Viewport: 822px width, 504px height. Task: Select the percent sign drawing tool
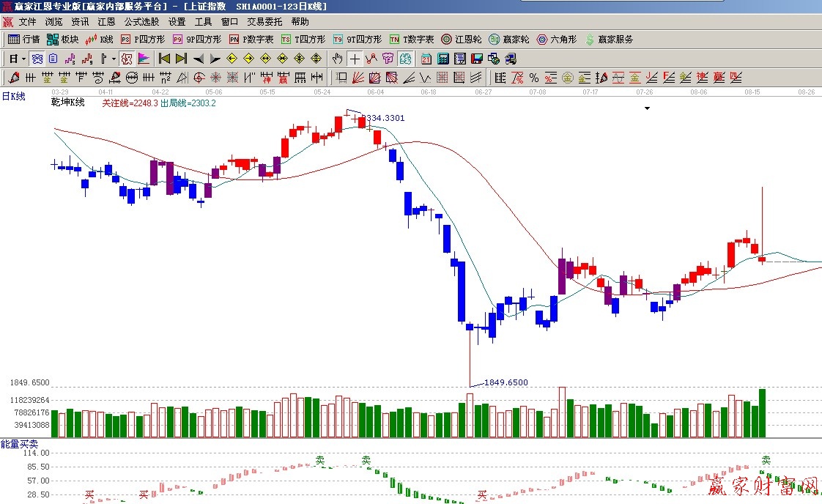click(533, 78)
